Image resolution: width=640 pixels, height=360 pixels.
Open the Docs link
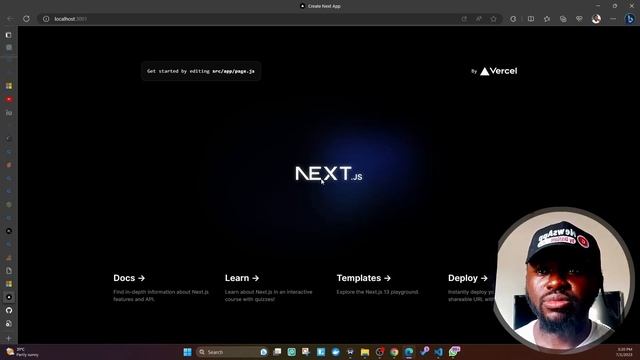[129, 278]
